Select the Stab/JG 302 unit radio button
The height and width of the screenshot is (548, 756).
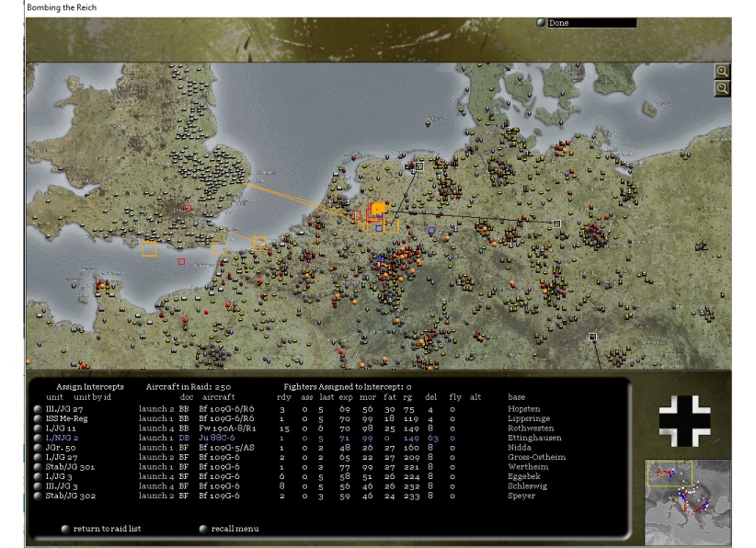pos(38,496)
